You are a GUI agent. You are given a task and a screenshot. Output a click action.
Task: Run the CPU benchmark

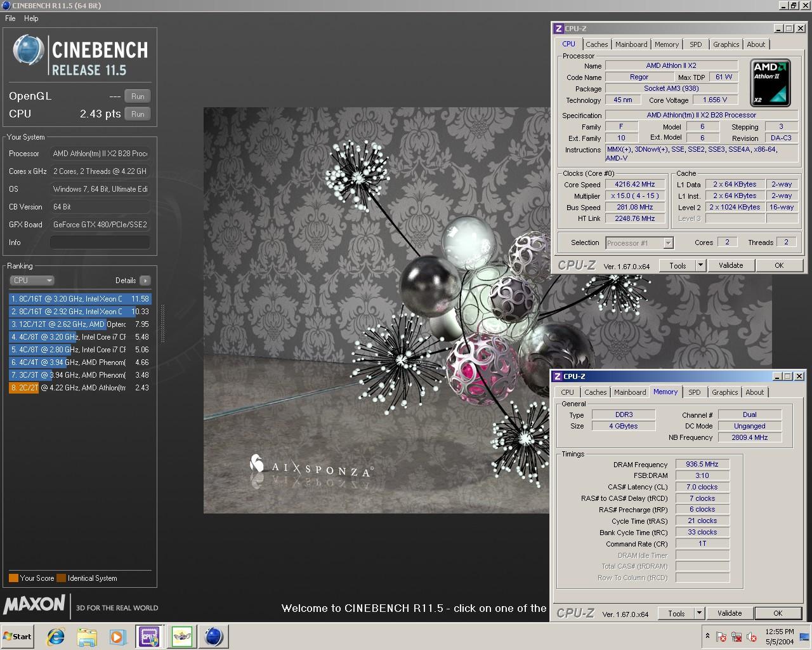pos(138,114)
